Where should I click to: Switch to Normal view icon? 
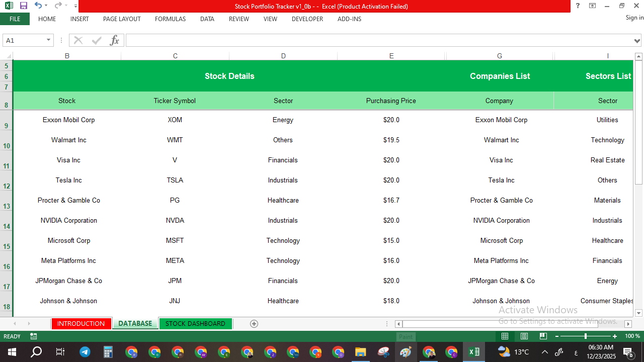coord(505,336)
